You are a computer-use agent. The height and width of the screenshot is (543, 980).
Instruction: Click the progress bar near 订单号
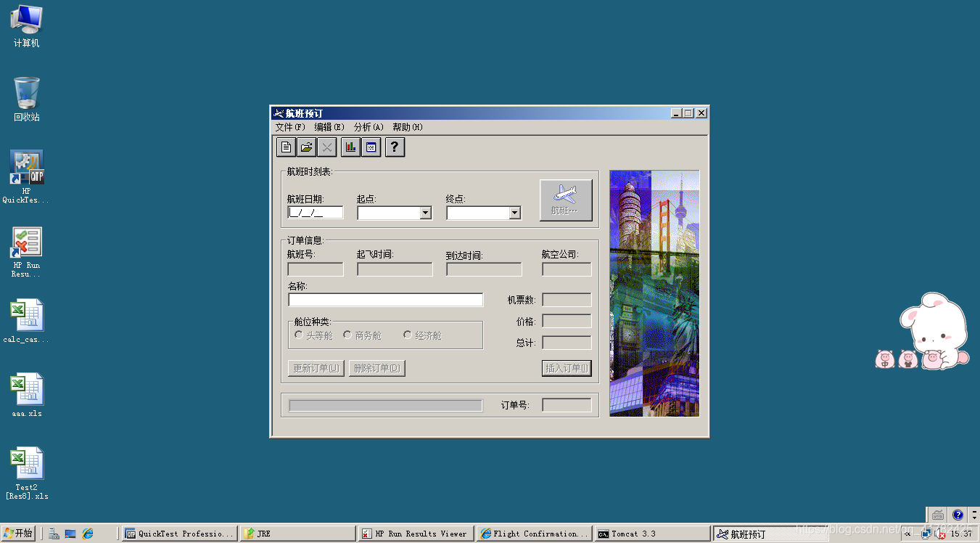pyautogui.click(x=384, y=404)
